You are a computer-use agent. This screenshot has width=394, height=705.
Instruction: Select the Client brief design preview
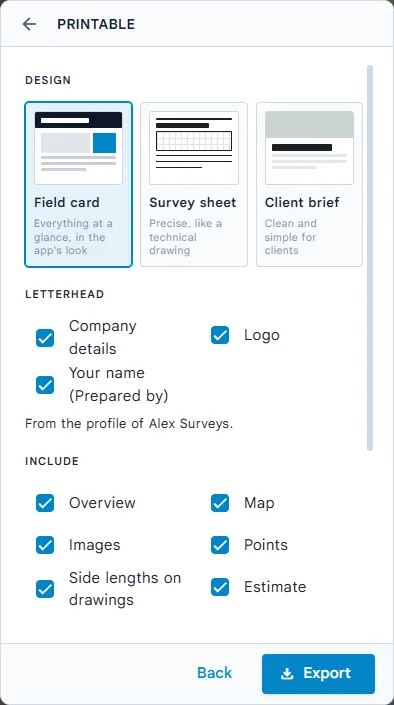coord(309,148)
